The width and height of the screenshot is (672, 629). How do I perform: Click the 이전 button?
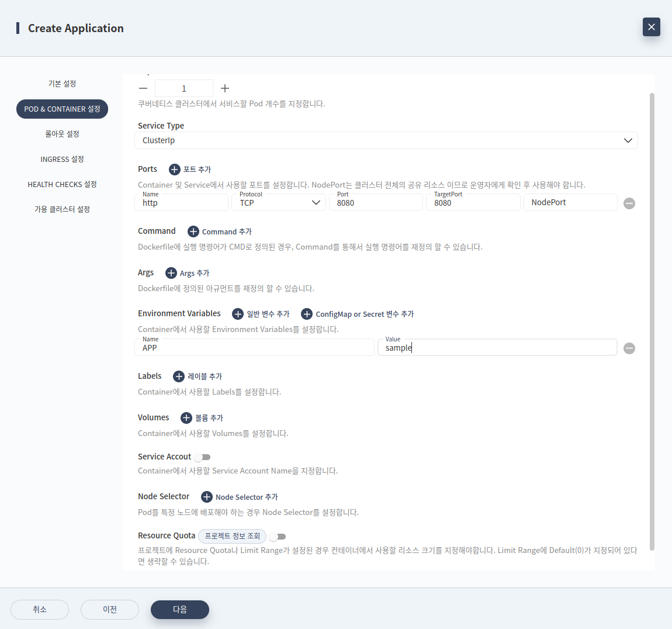[x=110, y=609]
